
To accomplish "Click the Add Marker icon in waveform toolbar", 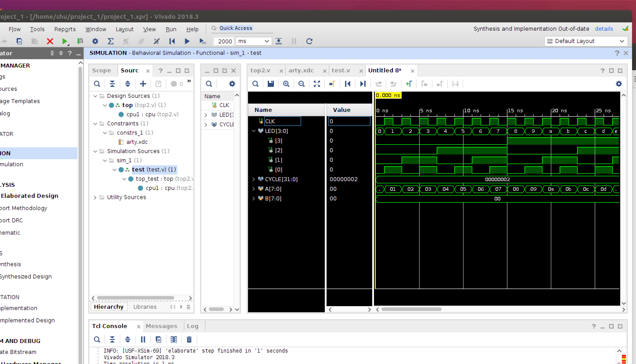I will tap(409, 84).
